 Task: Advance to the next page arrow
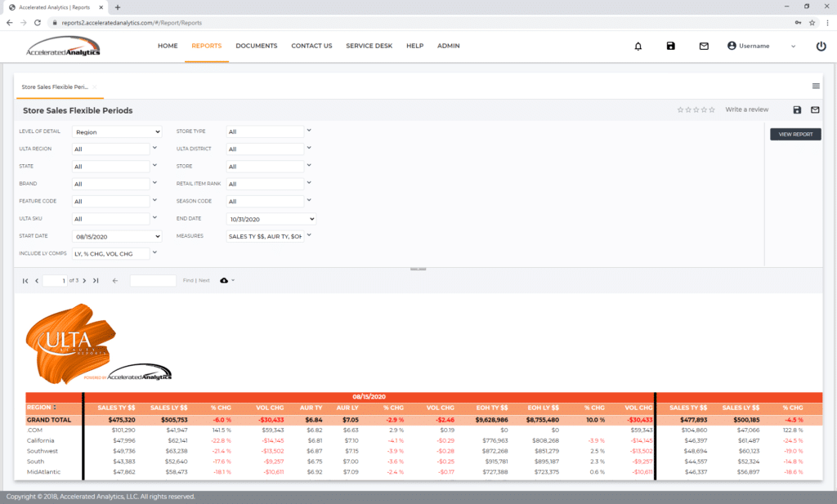click(83, 279)
